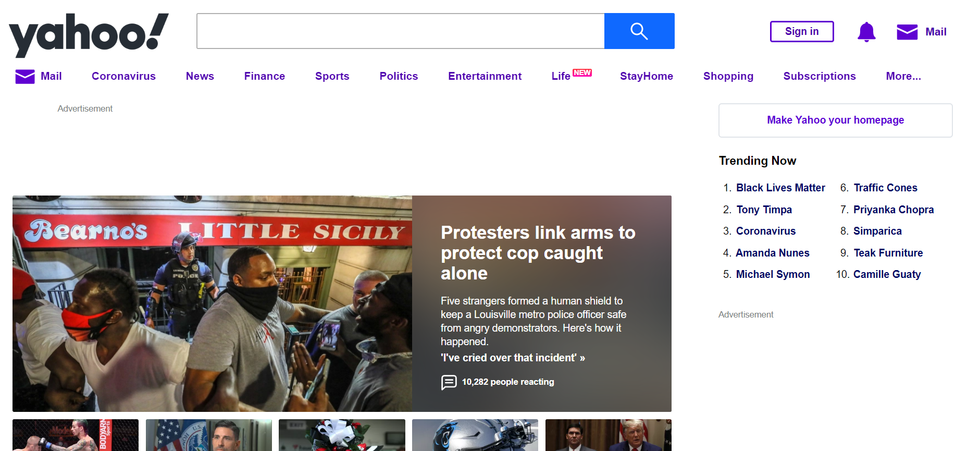This screenshot has height=451, width=980.
Task: Open the thumbnail showing Trump at a table
Action: [609, 435]
